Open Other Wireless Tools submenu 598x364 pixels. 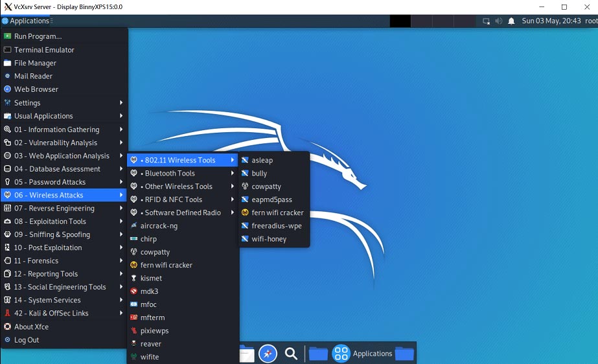click(x=183, y=187)
